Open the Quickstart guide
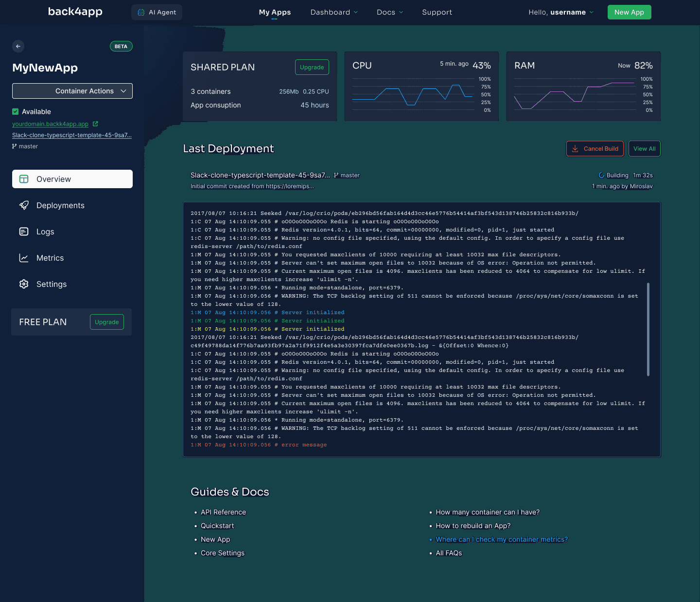The height and width of the screenshot is (602, 700). click(217, 526)
